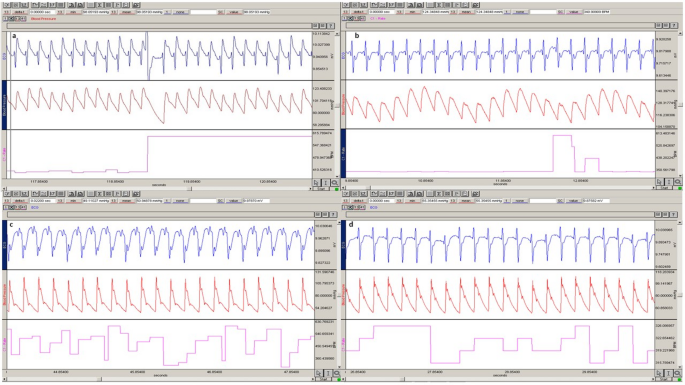Click the marker label bar in window a

pyautogui.click(x=159, y=26)
